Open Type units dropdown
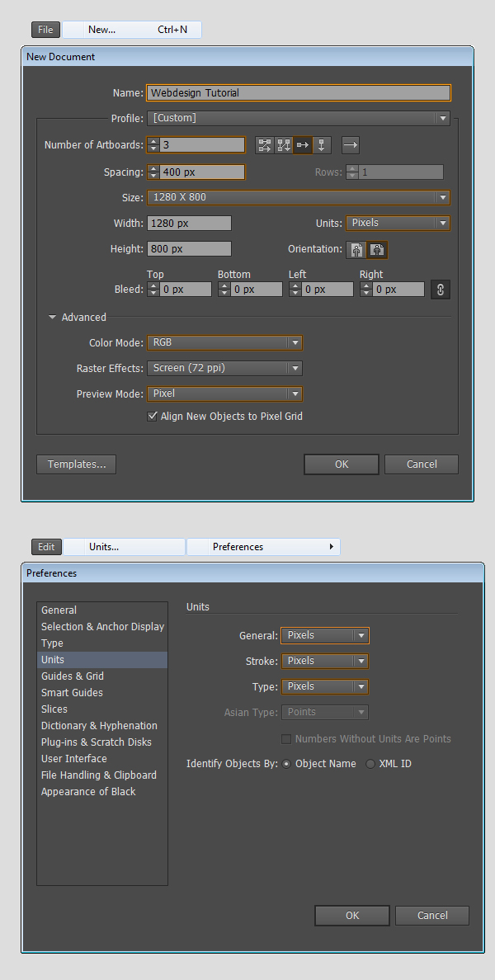495x980 pixels. click(325, 687)
